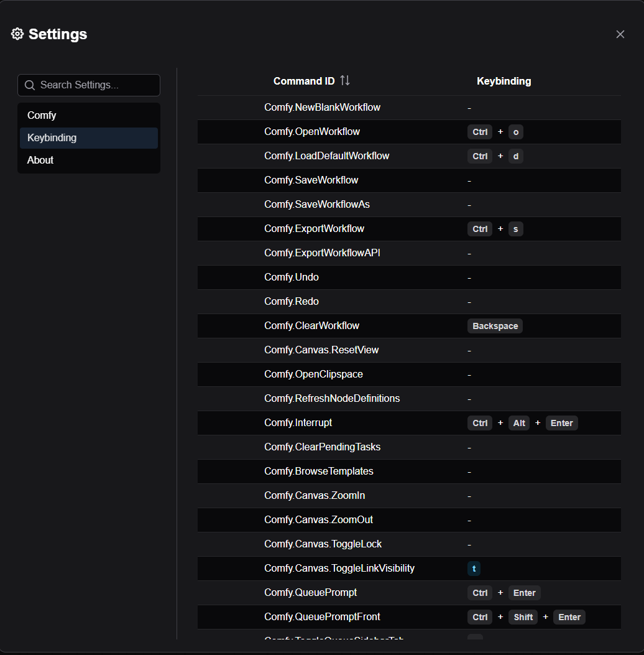
Task: Switch to the About section
Action: [x=40, y=160]
